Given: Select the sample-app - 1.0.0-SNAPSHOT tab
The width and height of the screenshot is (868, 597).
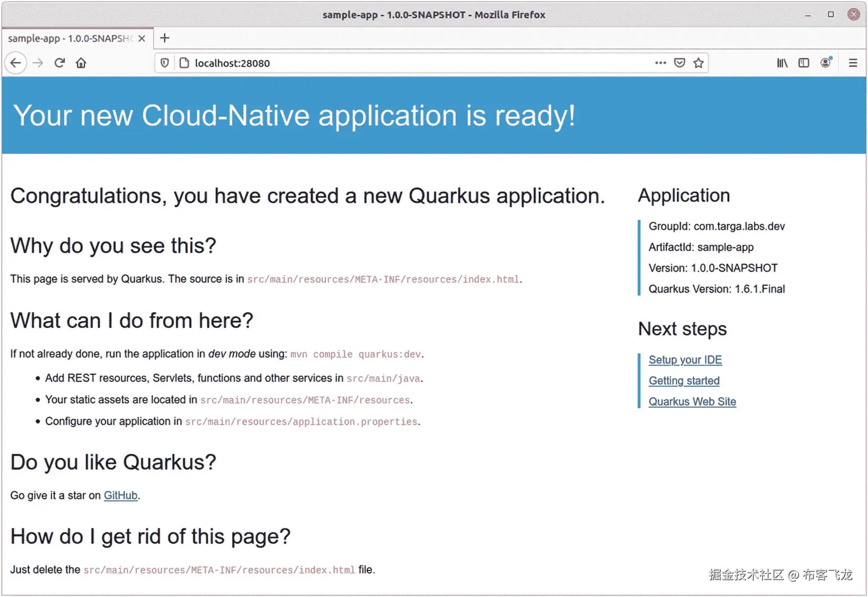Looking at the screenshot, I should [x=77, y=38].
